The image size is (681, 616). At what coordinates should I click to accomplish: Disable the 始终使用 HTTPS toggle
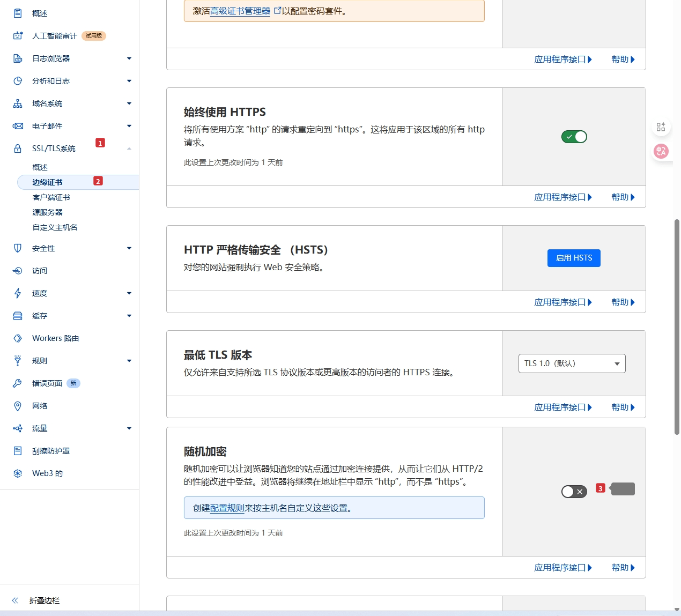tap(574, 137)
